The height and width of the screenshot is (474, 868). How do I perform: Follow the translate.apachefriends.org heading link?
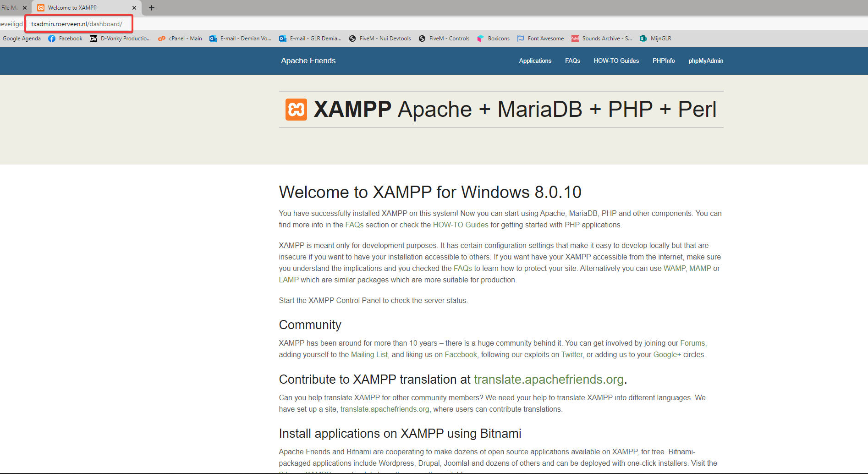tap(549, 380)
